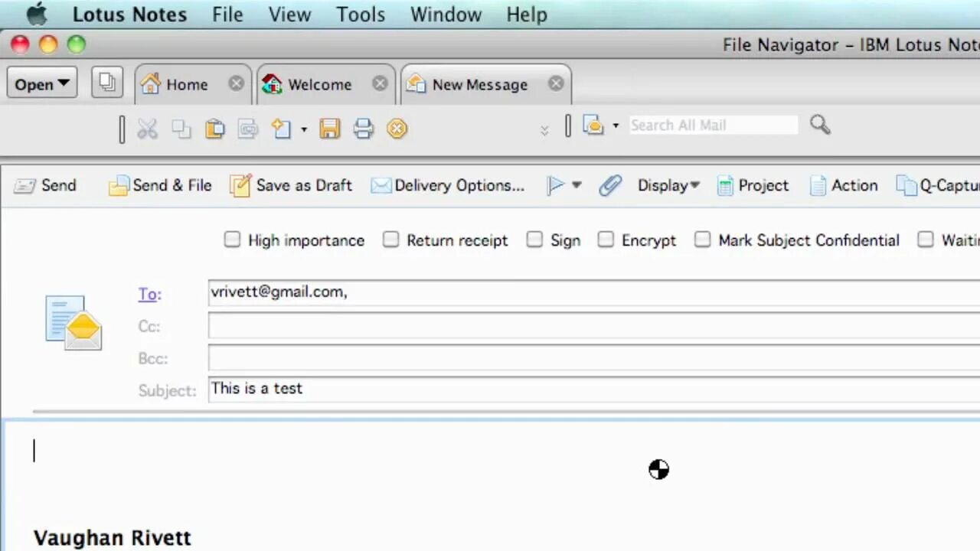Image resolution: width=980 pixels, height=551 pixels.
Task: Open the View menu
Action: coord(289,14)
